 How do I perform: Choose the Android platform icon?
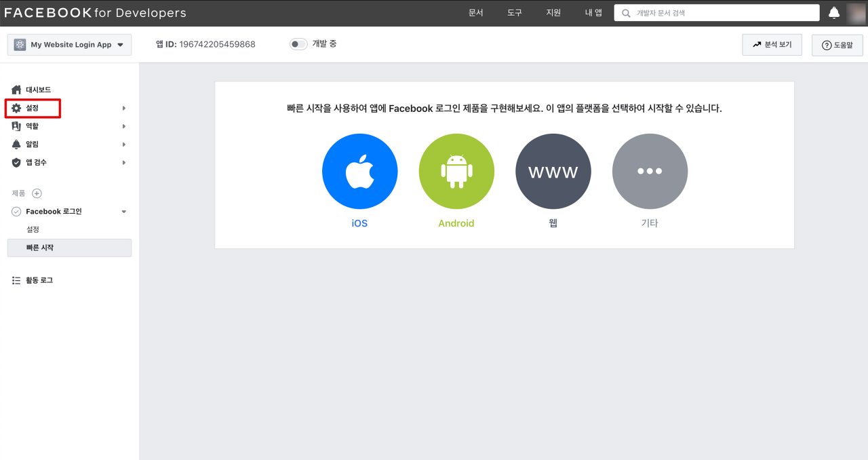click(456, 171)
